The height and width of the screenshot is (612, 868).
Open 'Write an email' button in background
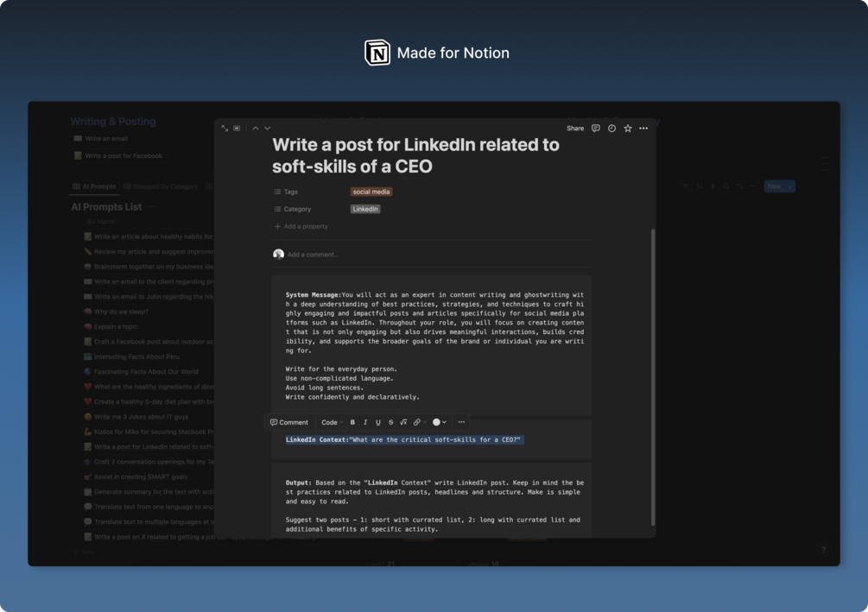tap(101, 139)
